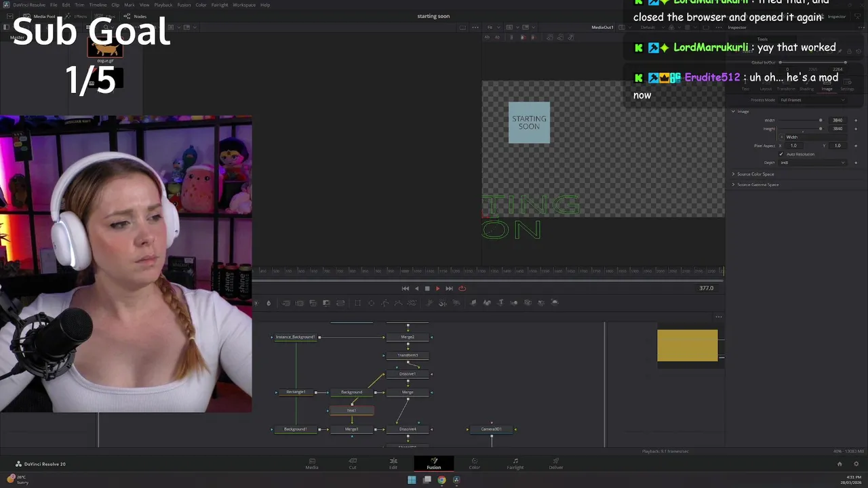868x488 pixels.
Task: Open the Depth dropdown showing int8
Action: click(812, 163)
